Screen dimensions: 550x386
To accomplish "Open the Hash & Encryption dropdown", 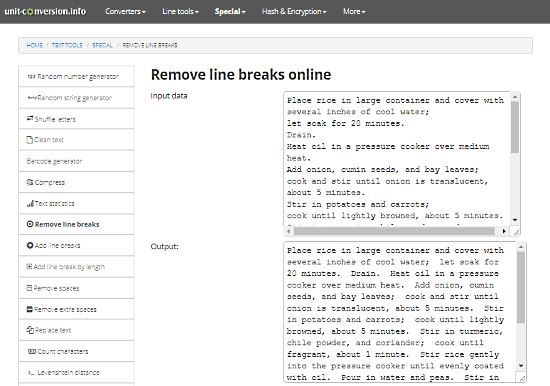I will (294, 12).
